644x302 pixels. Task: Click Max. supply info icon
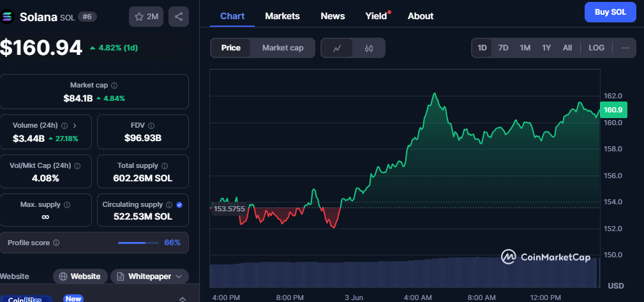pos(67,204)
